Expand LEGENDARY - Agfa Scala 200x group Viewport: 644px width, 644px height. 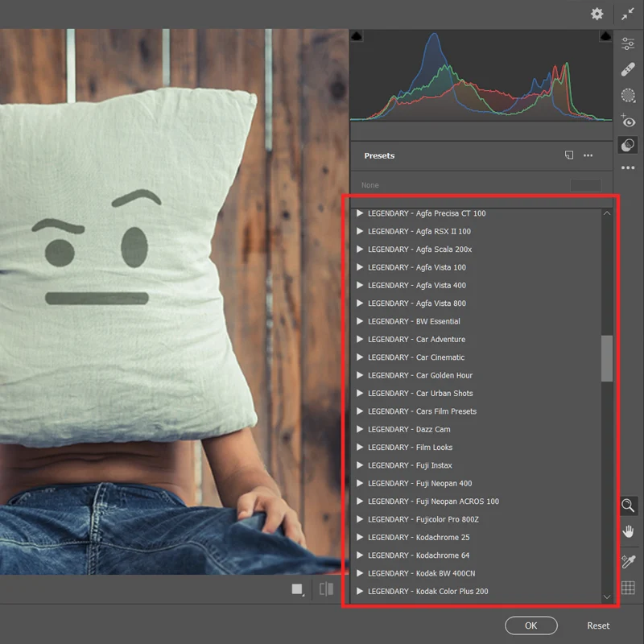360,250
